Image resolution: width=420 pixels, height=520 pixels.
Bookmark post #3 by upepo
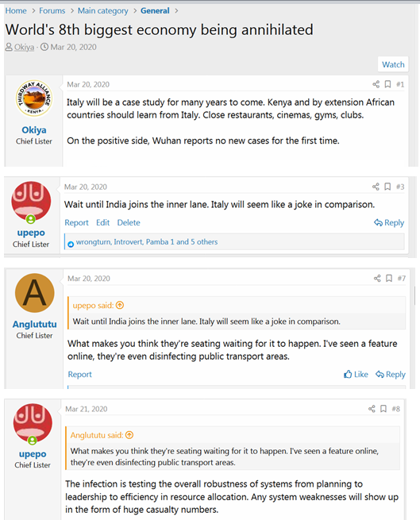(x=387, y=187)
